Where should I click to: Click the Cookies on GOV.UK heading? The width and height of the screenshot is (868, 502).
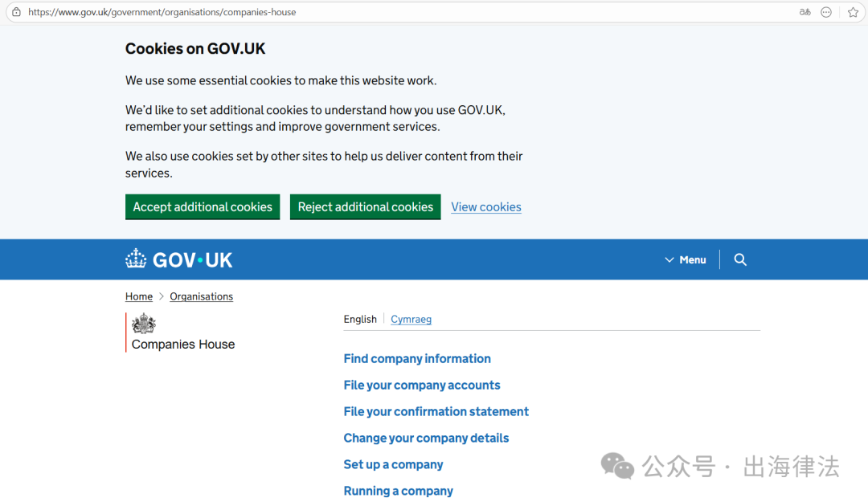[x=195, y=49]
